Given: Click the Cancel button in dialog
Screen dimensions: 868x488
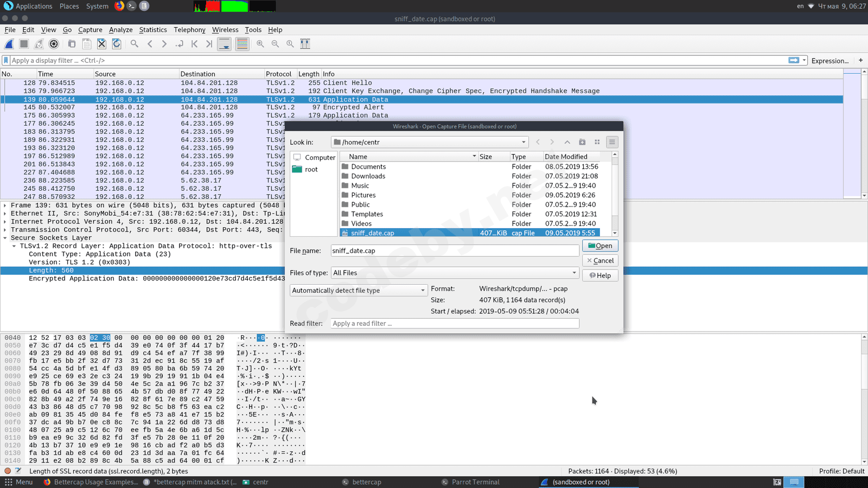Looking at the screenshot, I should coord(600,261).
